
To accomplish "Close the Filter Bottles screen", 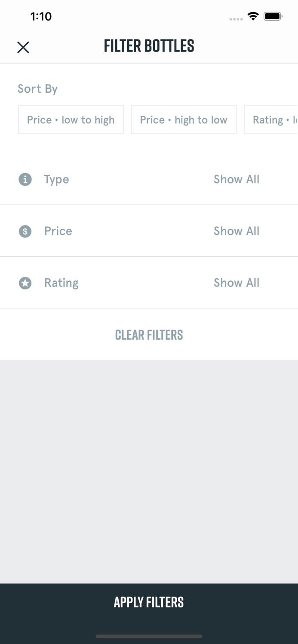I will coord(23,47).
